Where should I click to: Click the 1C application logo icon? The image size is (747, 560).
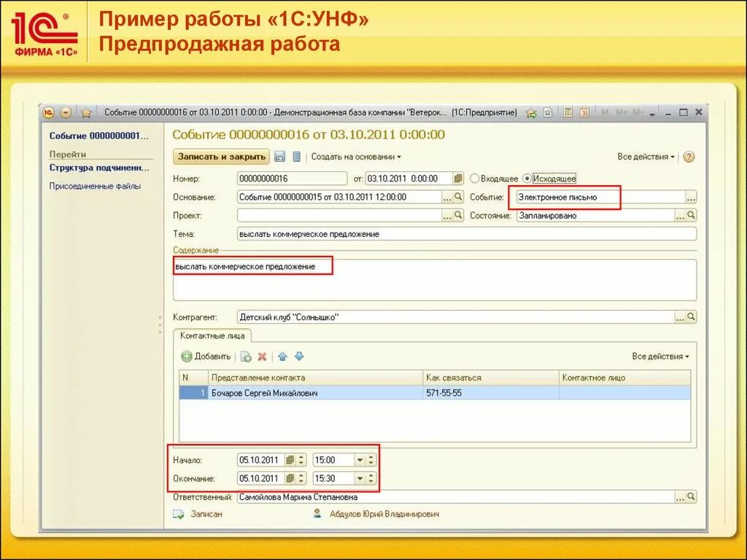49,113
